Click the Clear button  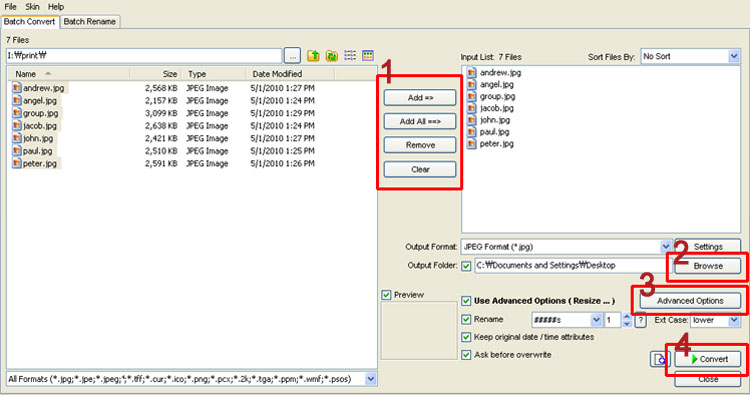click(x=420, y=169)
